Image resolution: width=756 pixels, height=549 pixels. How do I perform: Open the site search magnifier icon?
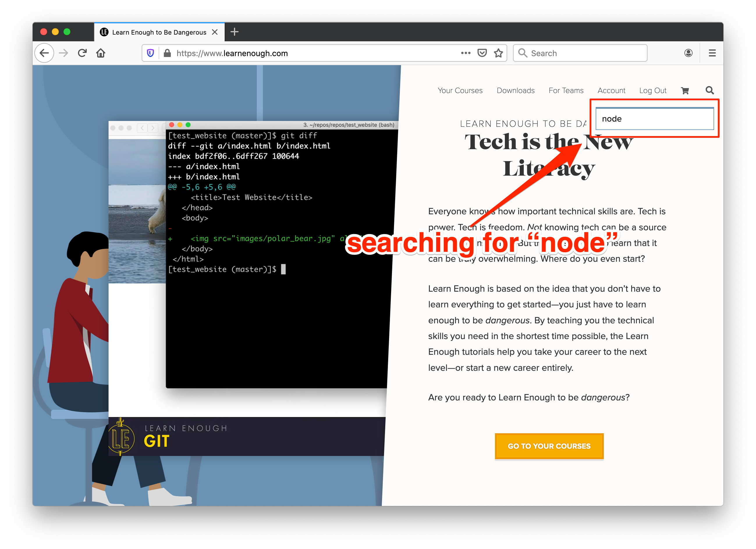[709, 90]
